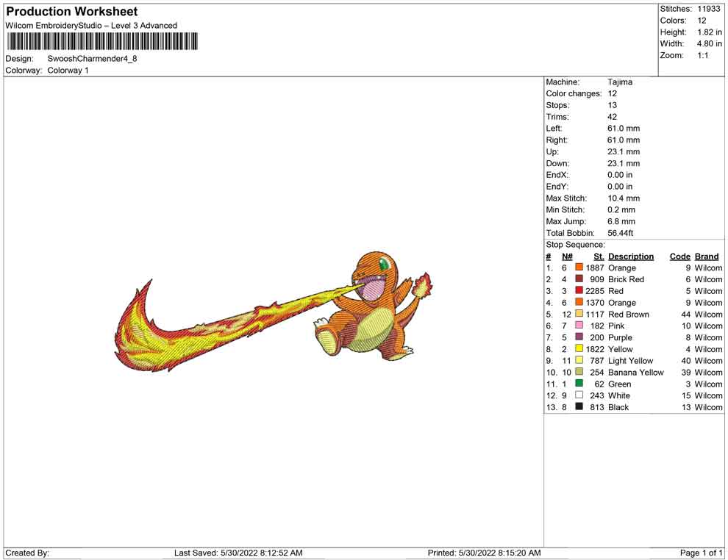The width and height of the screenshot is (728, 560).
Task: Click the Width value 4.80 in
Action: (x=709, y=43)
